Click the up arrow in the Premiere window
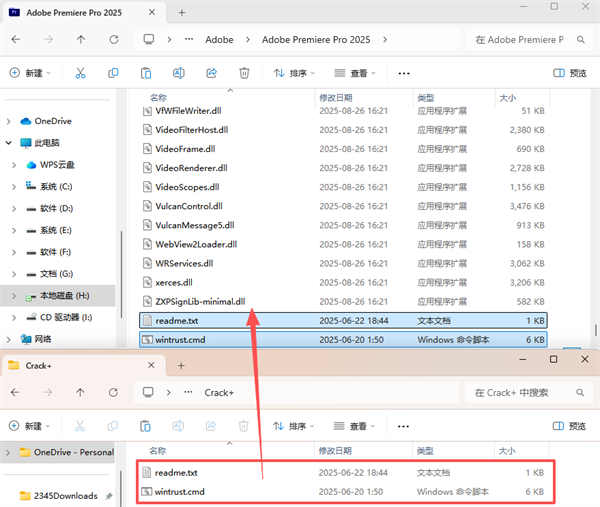Image resolution: width=600 pixels, height=507 pixels. [81, 39]
